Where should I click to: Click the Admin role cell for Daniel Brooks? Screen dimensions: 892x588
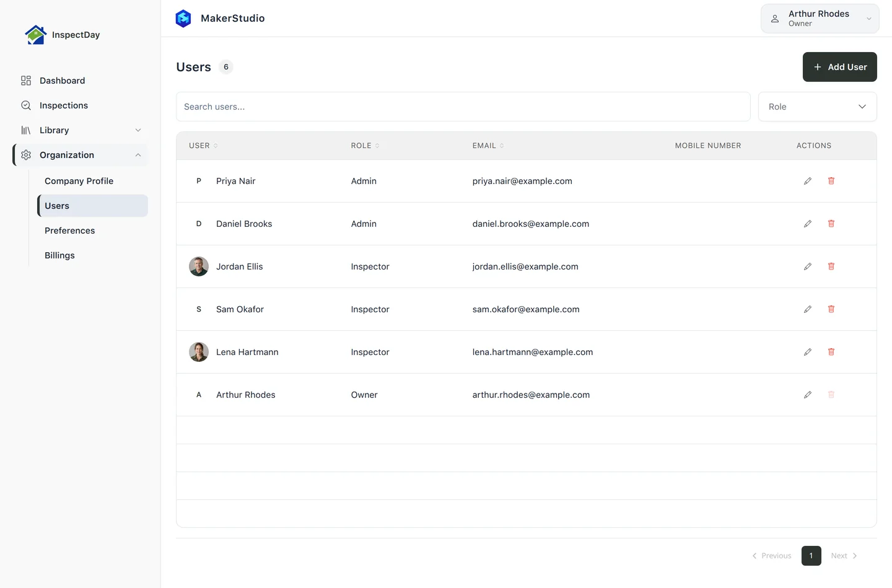364,224
